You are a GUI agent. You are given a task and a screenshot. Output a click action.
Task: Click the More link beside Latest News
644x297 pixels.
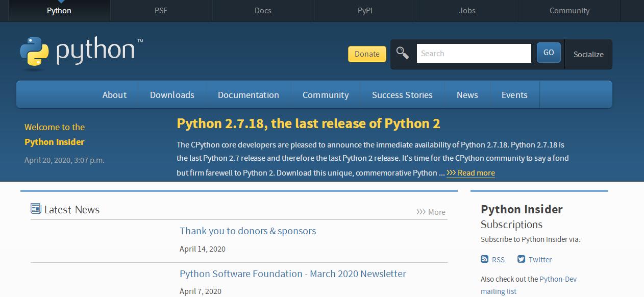(431, 212)
